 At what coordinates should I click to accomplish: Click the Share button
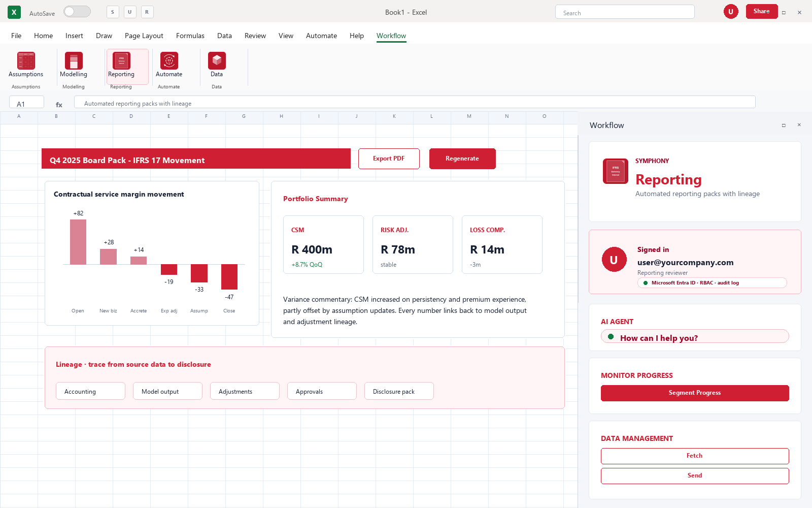(762, 11)
